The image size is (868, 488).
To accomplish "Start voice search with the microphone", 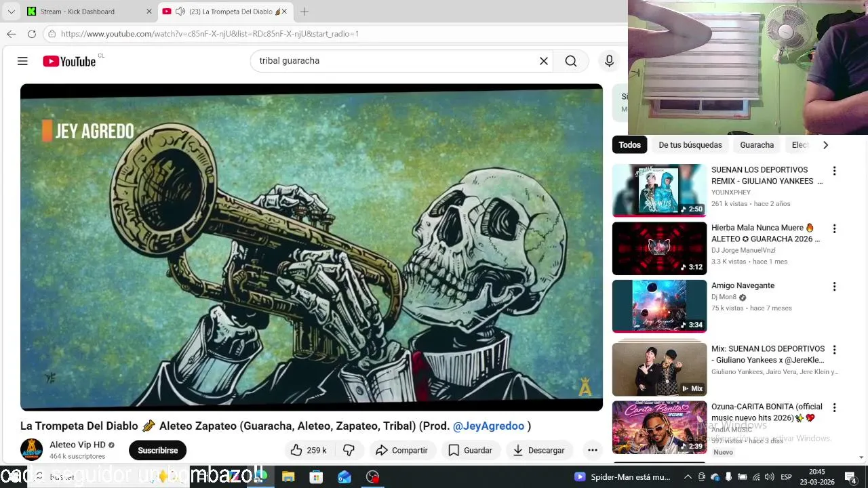I will (x=609, y=61).
